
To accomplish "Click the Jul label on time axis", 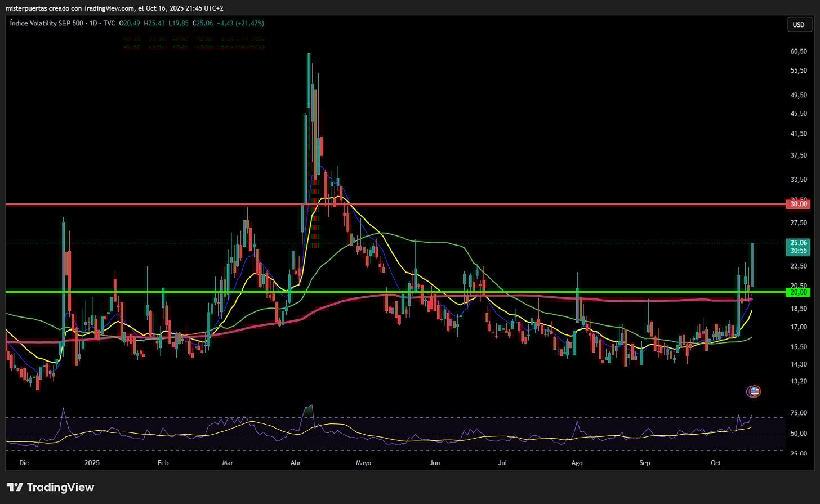I will pos(503,463).
